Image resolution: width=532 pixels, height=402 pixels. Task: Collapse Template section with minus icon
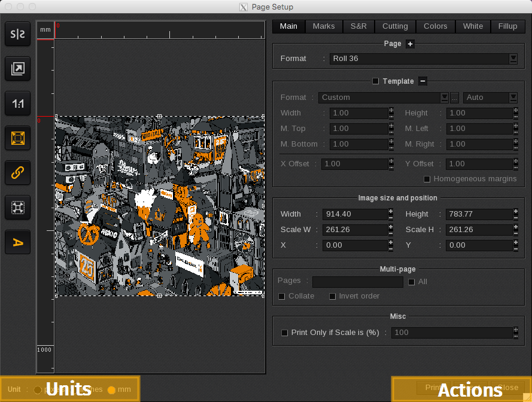(422, 81)
